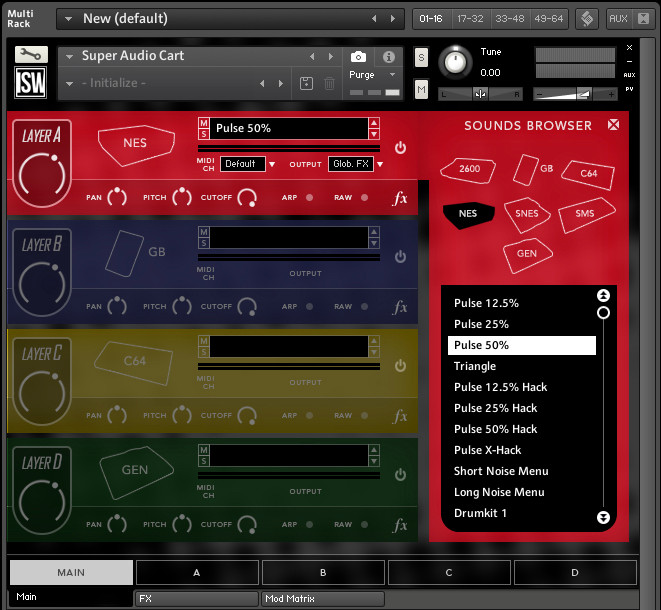Open Layer D fx settings
This screenshot has width=661, height=610.
pos(400,525)
